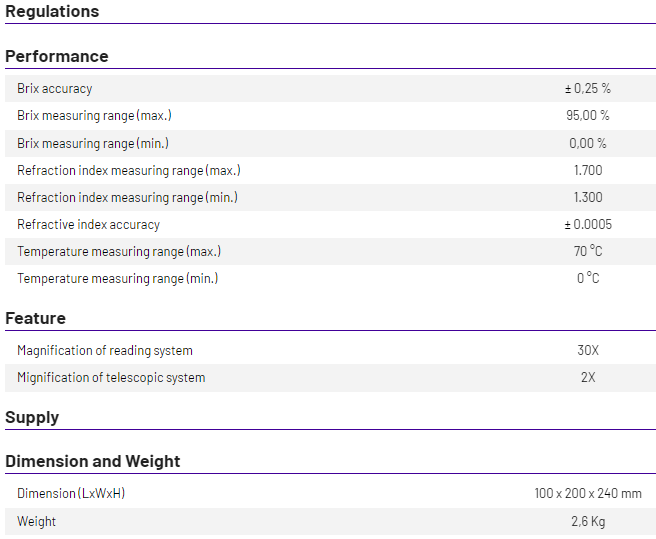This screenshot has width=656, height=539.
Task: Click Magnification of reading system label
Action: pos(105,351)
